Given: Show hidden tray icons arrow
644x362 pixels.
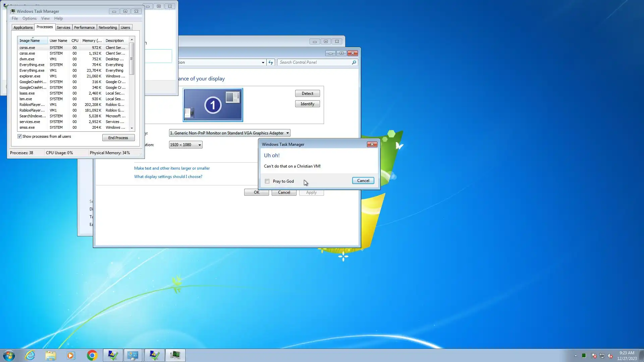Looking at the screenshot, I should (576, 356).
